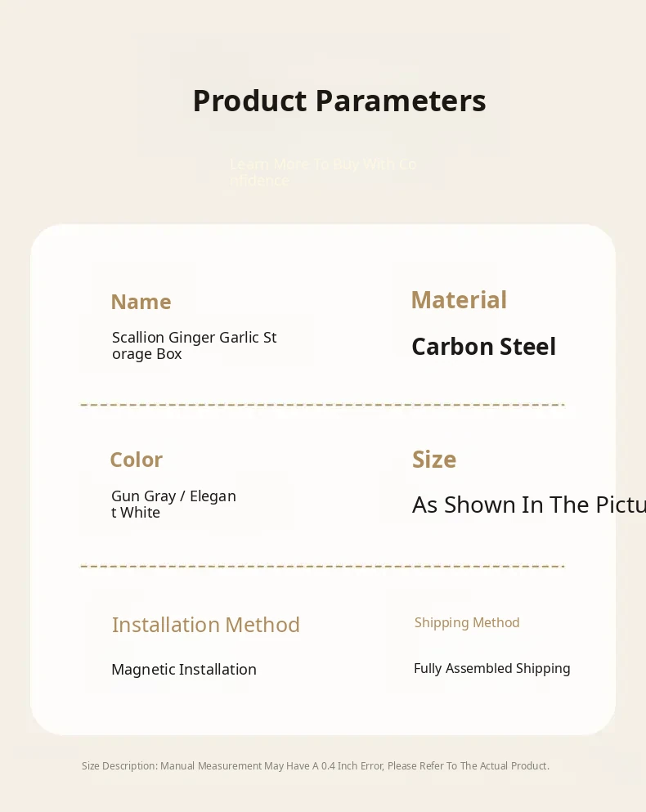Click the wrapped 'orage Box' text line
646x812 pixels.
click(147, 354)
